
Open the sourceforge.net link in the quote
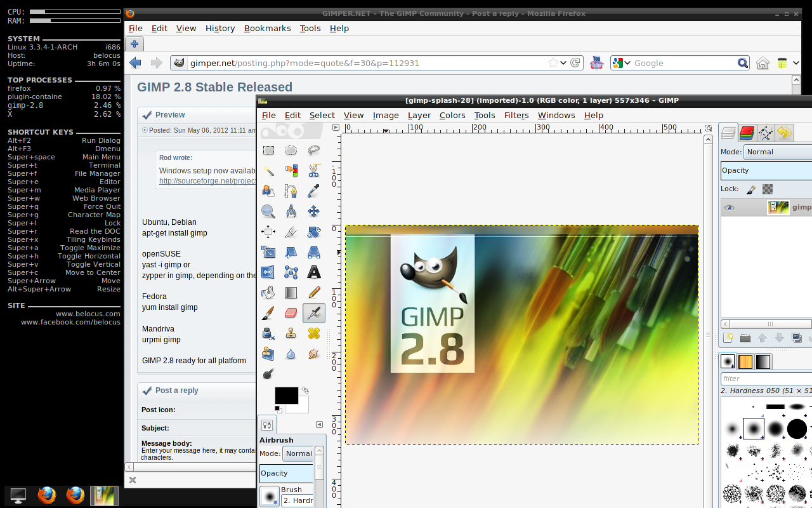[x=207, y=181]
